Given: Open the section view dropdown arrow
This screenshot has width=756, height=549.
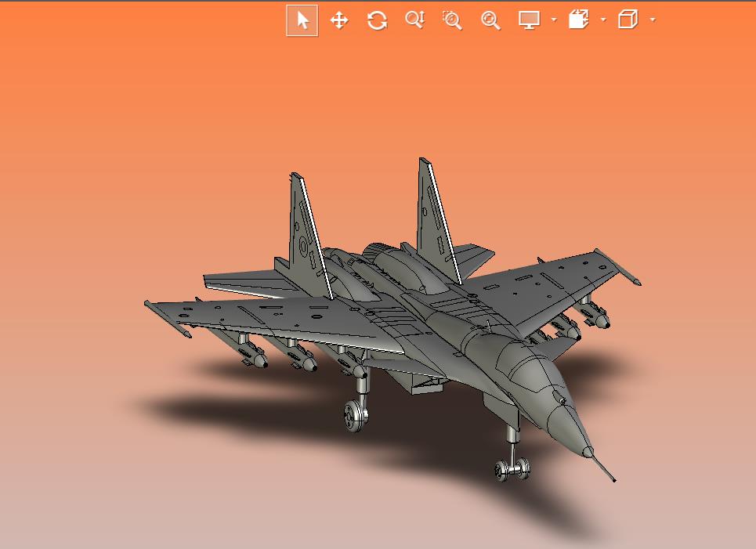Looking at the screenshot, I should 603,20.
